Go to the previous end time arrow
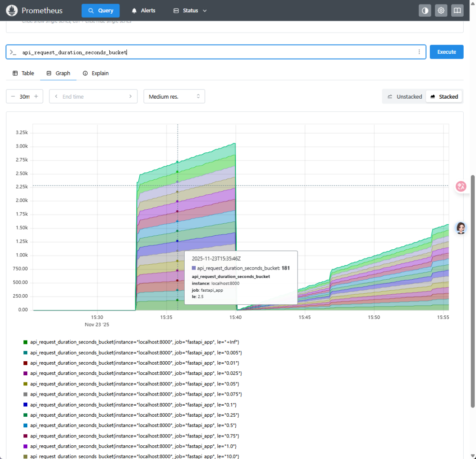 (56, 96)
